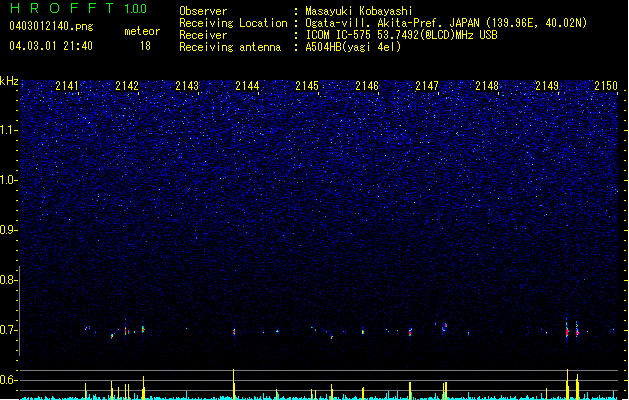Click the meteor count 18

145,46
